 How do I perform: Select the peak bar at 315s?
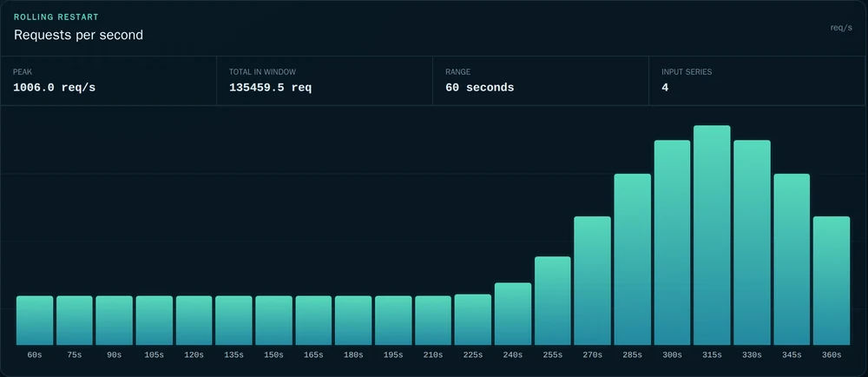tap(712, 235)
